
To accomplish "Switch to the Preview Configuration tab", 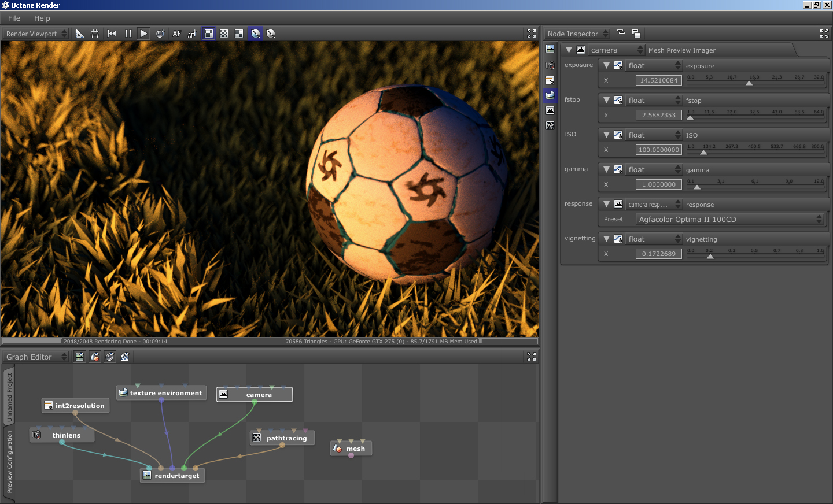I will [x=9, y=462].
